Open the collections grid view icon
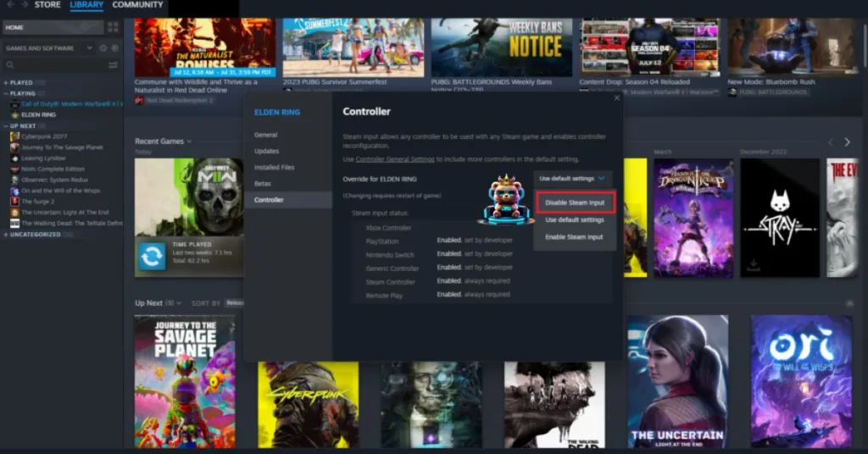The width and height of the screenshot is (868, 454). click(113, 27)
